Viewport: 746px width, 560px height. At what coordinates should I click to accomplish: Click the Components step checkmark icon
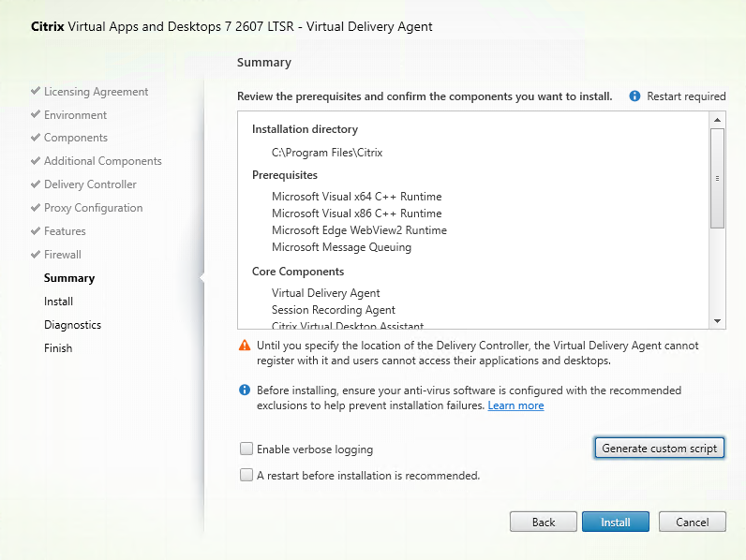point(36,137)
